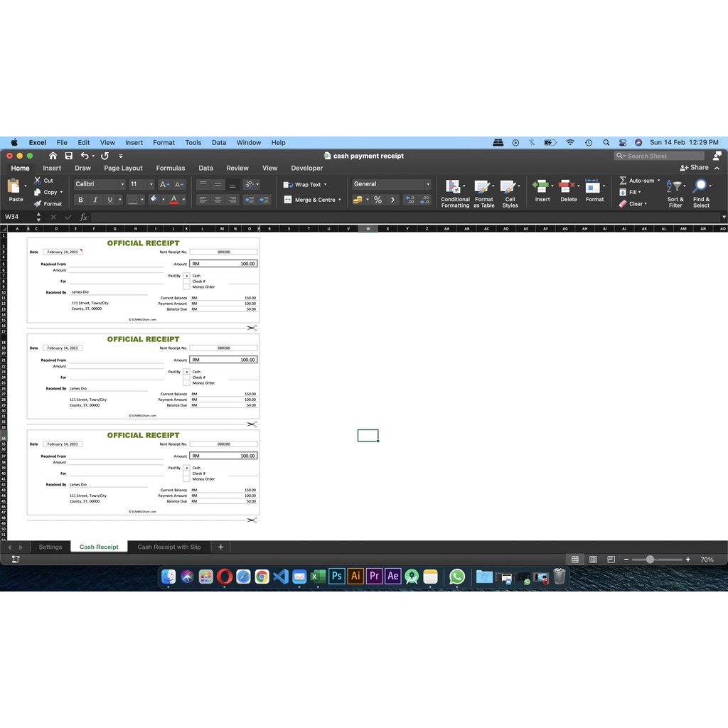This screenshot has height=728, width=728.
Task: Open the Settings sheet tab
Action: (x=50, y=547)
